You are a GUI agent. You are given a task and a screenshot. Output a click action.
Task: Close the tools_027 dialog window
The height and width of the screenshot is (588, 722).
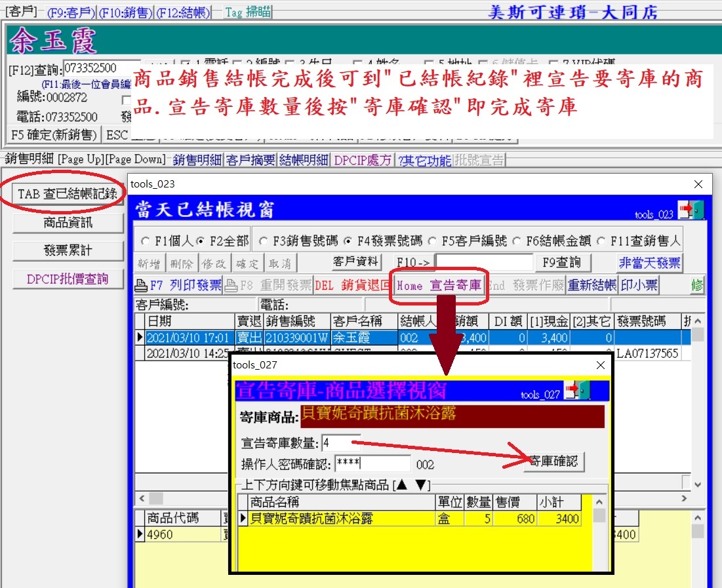[x=600, y=365]
